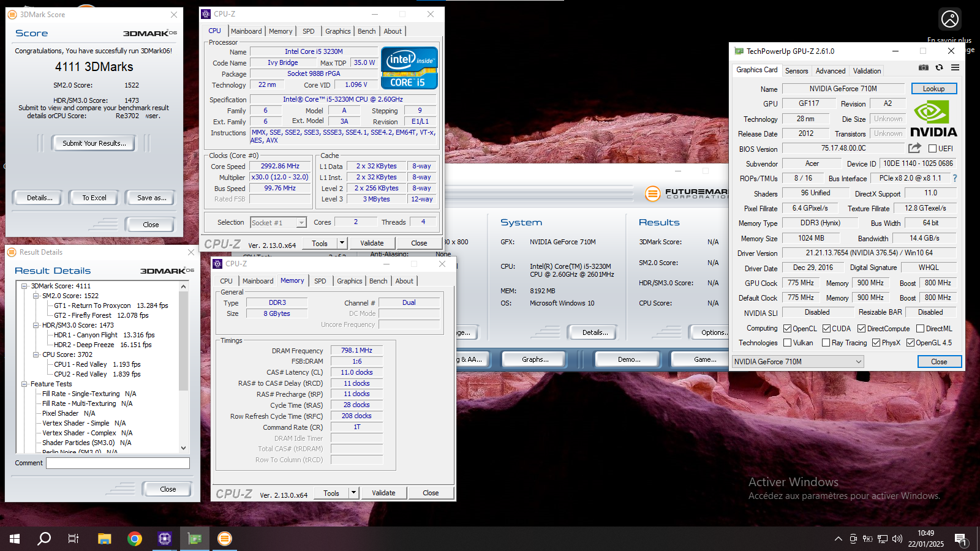Click the GPU-Z title bar app icon
Screen dimensions: 980x551
[x=739, y=51]
